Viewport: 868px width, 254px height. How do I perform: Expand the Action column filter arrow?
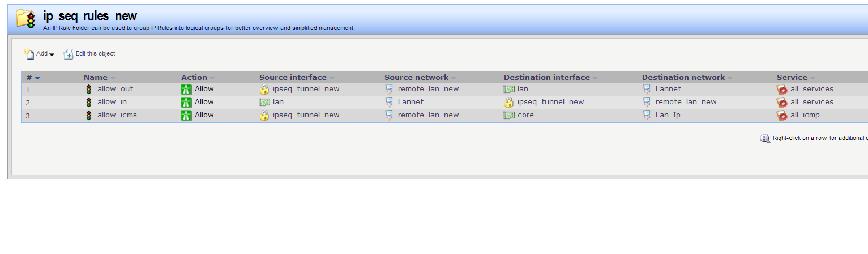[x=212, y=78]
